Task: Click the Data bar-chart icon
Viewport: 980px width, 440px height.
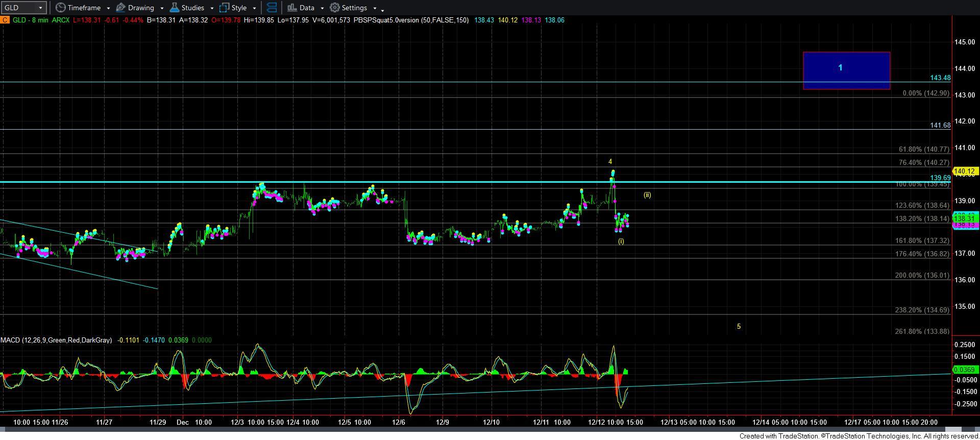Action: coord(292,8)
